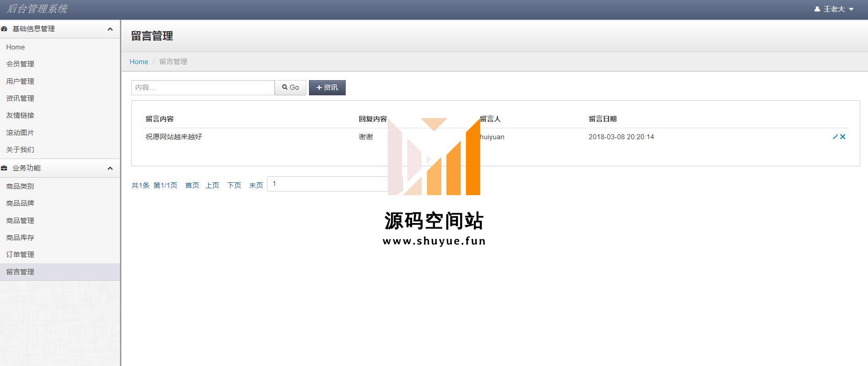Click the 留言内容 column header
868x366 pixels.
[x=160, y=119]
